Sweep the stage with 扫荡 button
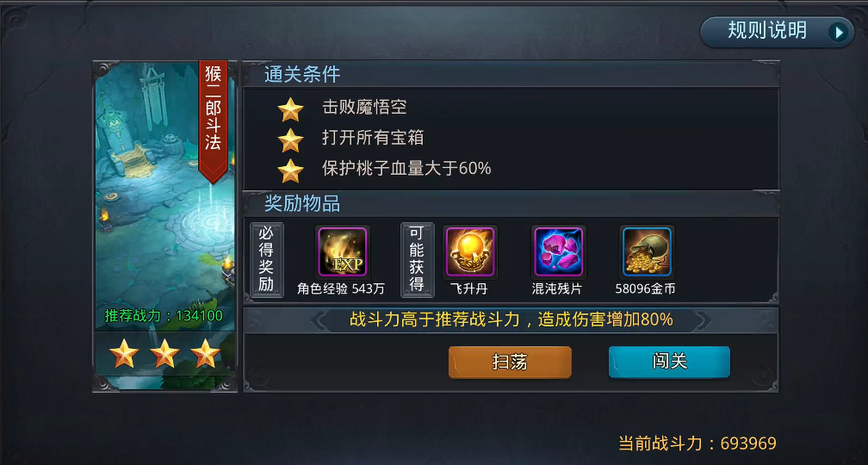This screenshot has height=465, width=868. coord(510,362)
